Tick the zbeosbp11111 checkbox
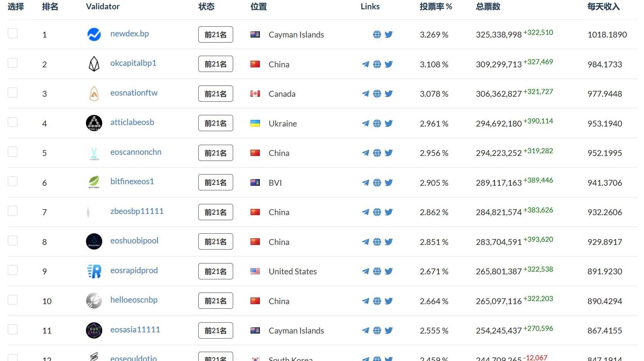This screenshot has height=361, width=644. [x=12, y=211]
